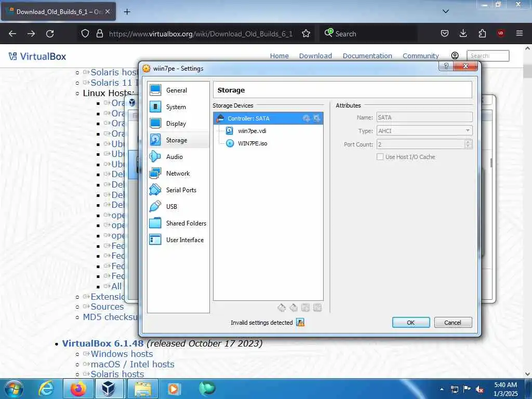532x399 pixels.
Task: Open the controller Type dropdown (AHCI)
Action: [x=424, y=130]
